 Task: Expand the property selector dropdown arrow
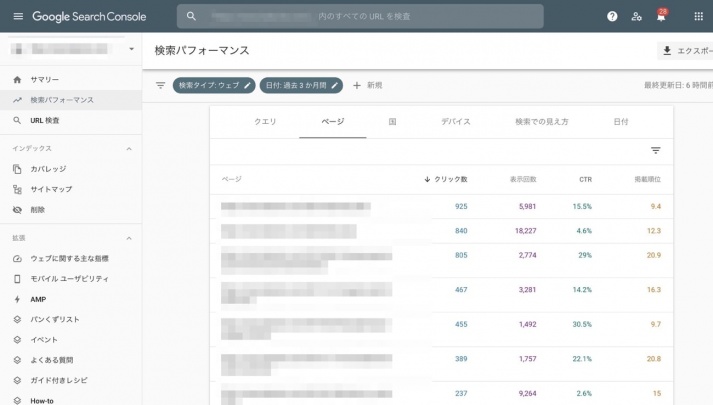131,49
